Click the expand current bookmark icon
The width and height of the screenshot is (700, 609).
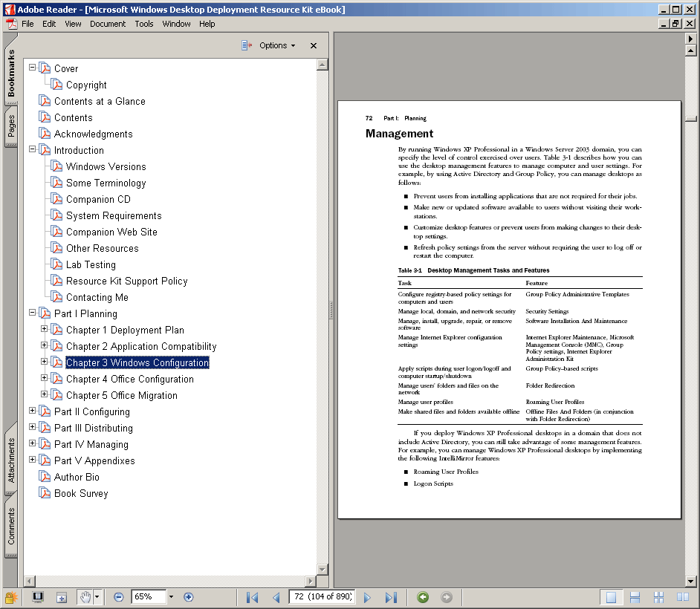point(247,45)
